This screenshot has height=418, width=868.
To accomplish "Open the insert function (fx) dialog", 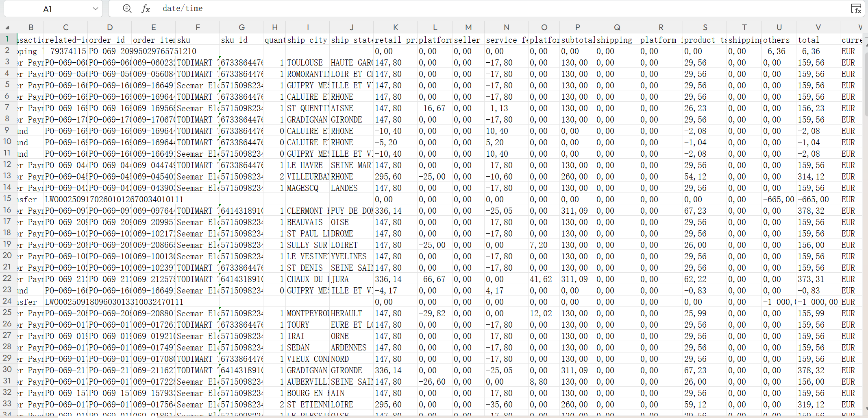I will 146,9.
